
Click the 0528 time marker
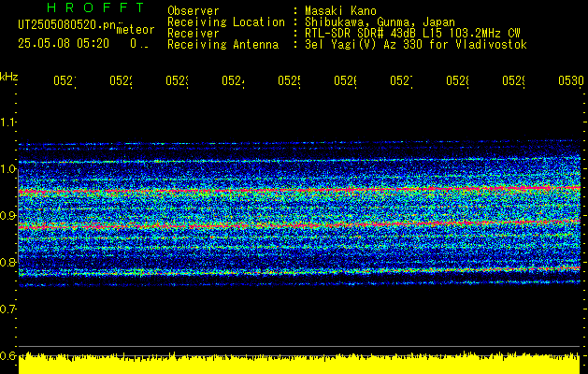[x=457, y=81]
